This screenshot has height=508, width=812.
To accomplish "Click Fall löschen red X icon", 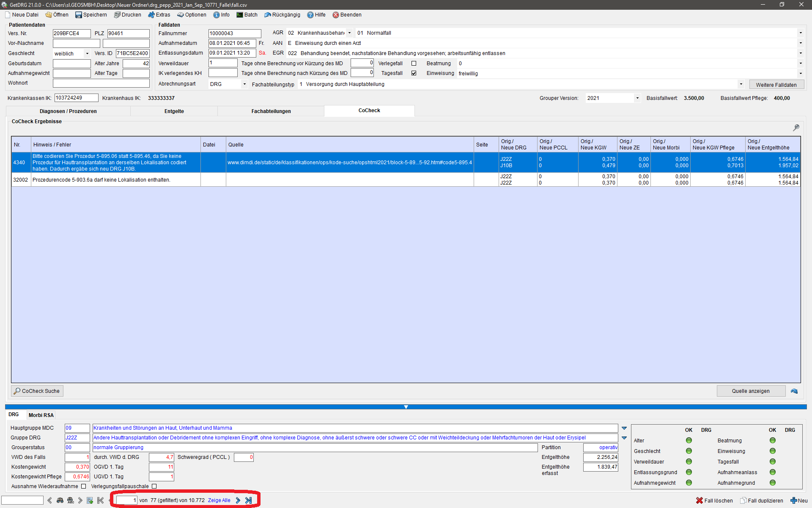I will [700, 500].
